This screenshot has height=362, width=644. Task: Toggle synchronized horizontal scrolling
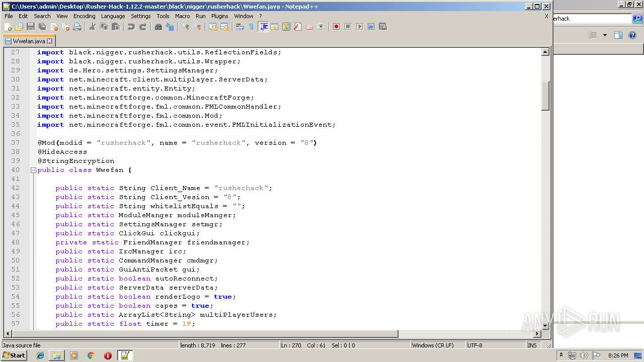click(224, 27)
